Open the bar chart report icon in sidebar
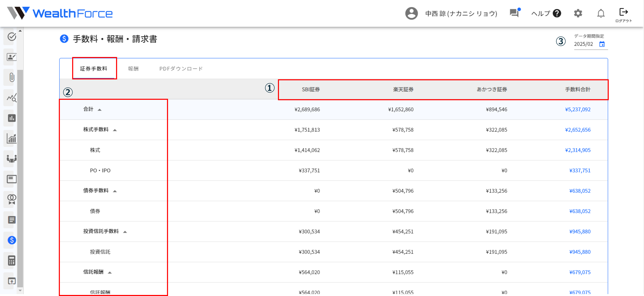Screen dimensions: 644x296 coord(12,118)
